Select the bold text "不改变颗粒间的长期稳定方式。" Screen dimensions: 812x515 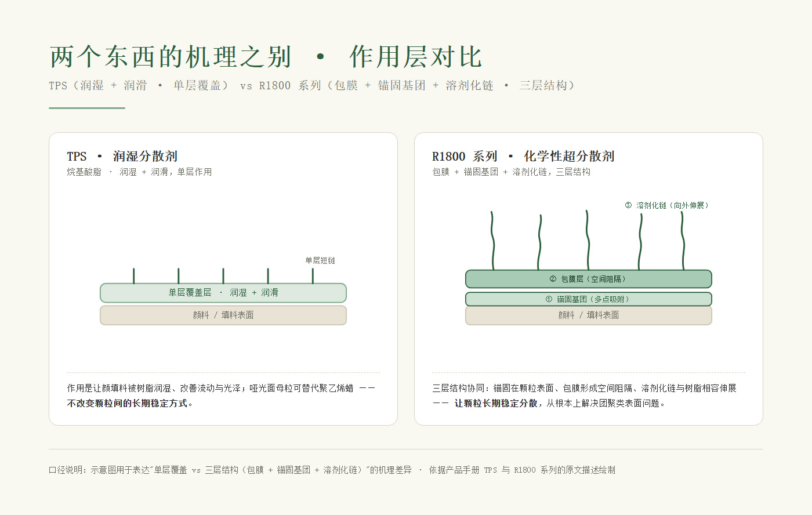[130, 403]
